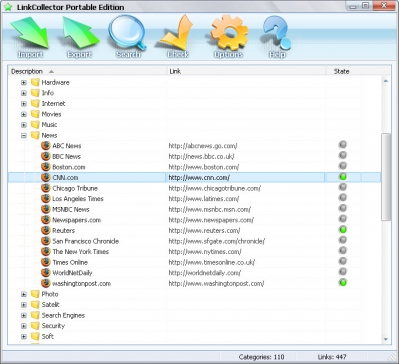Select the Los Angeles Times entry
The image size is (400, 364).
point(78,199)
